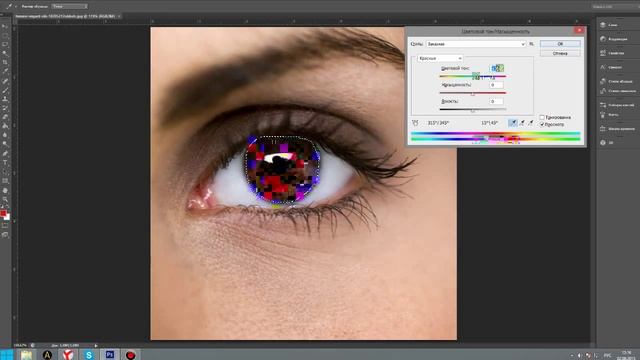
Task: Open the Слои panel
Action: click(608, 25)
